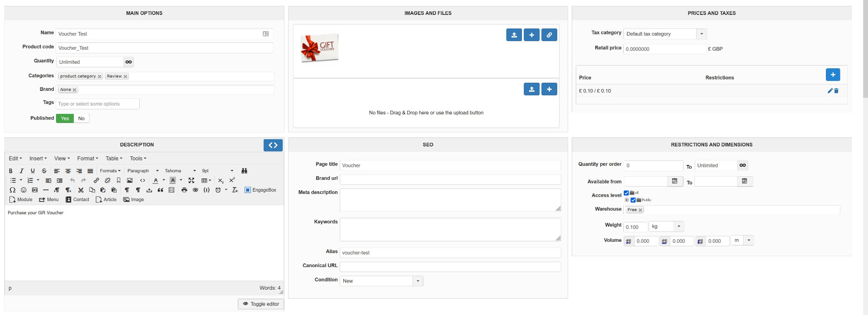This screenshot has width=868, height=315.
Task: Insert a hyperlink in the editor
Action: [x=96, y=180]
